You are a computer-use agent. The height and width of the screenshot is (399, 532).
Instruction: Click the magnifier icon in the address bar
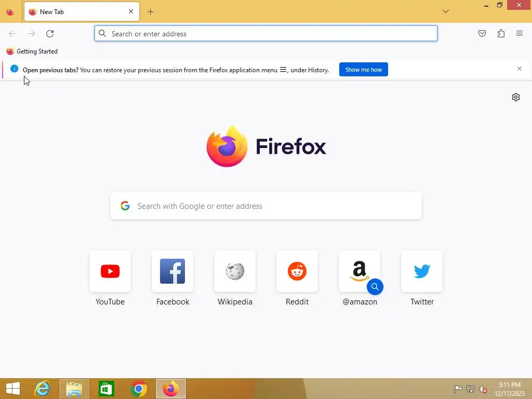coord(102,33)
